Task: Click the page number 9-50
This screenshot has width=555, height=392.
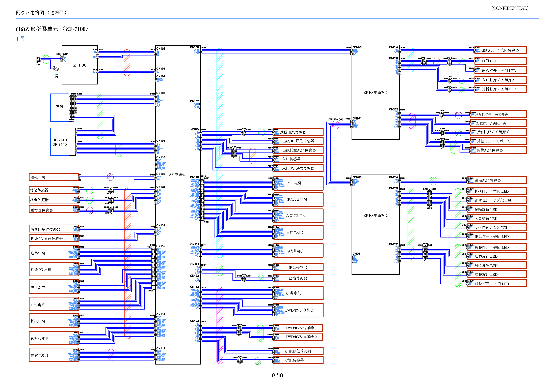Action: coord(277,375)
